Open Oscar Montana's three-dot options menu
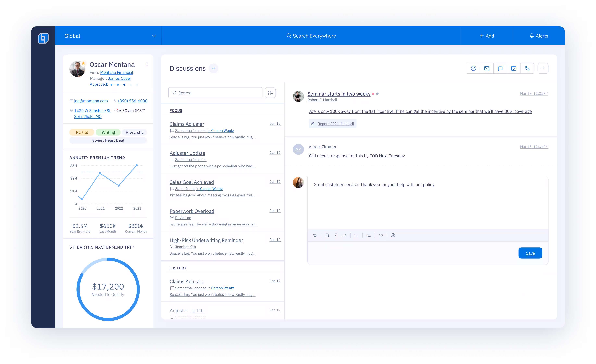 [x=147, y=64]
